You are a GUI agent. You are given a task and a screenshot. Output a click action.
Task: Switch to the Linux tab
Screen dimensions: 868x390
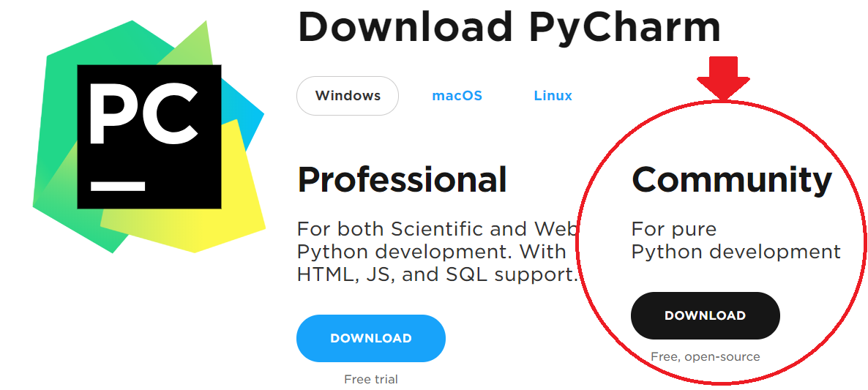click(x=553, y=96)
